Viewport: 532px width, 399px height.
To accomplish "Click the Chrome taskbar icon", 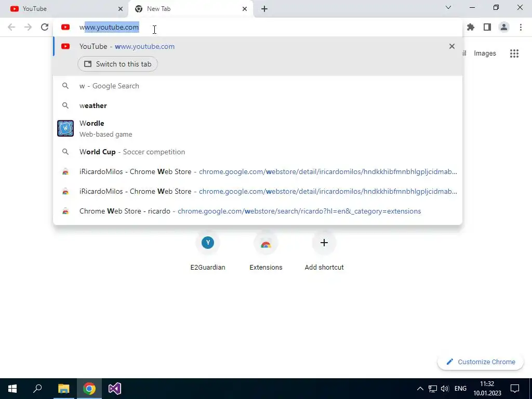I will (89, 389).
